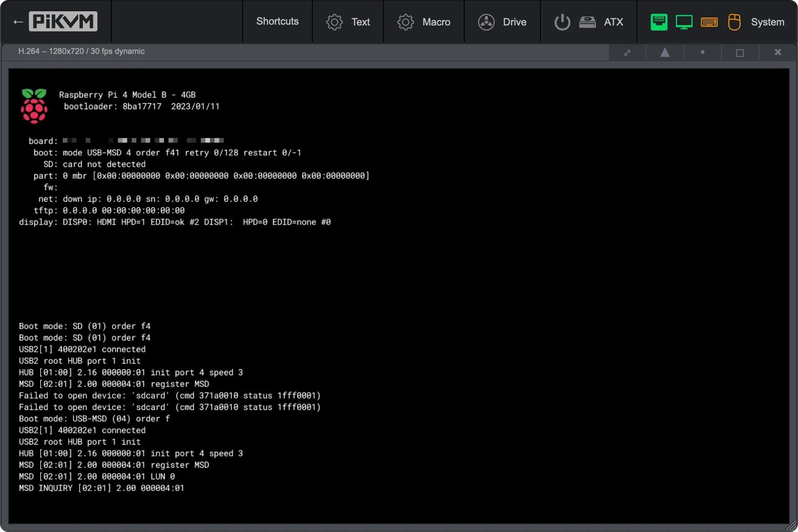Click the triangle icon on the stream toolbar
The width and height of the screenshot is (798, 532).
click(x=665, y=52)
